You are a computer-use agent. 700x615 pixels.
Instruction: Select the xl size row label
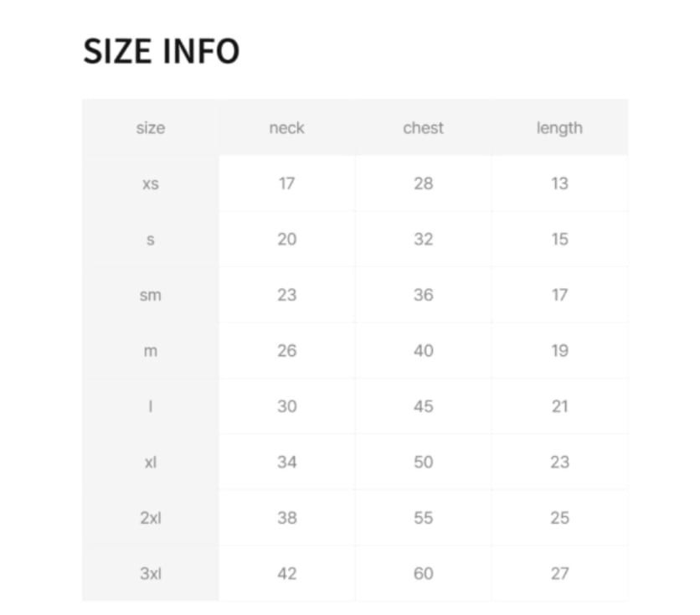pos(151,462)
